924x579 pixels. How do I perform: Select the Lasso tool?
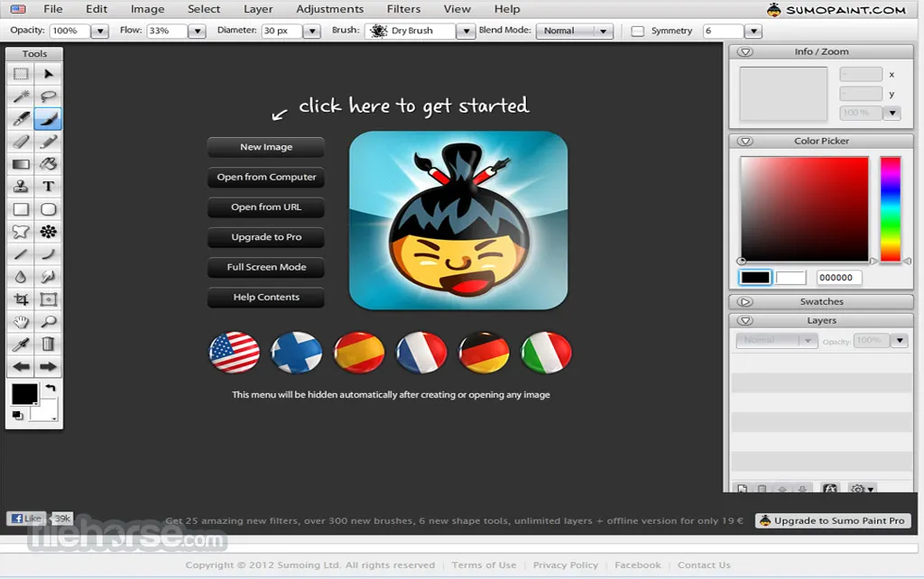pyautogui.click(x=49, y=96)
